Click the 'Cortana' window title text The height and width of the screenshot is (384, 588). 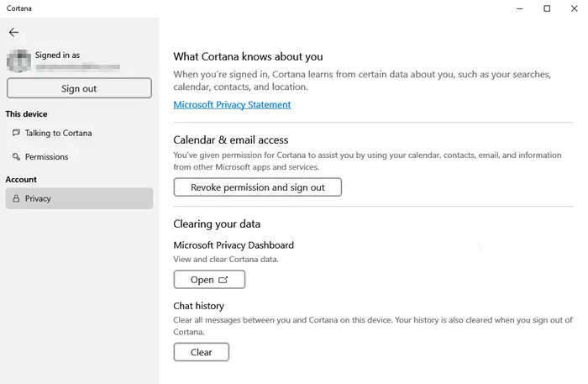[19, 8]
